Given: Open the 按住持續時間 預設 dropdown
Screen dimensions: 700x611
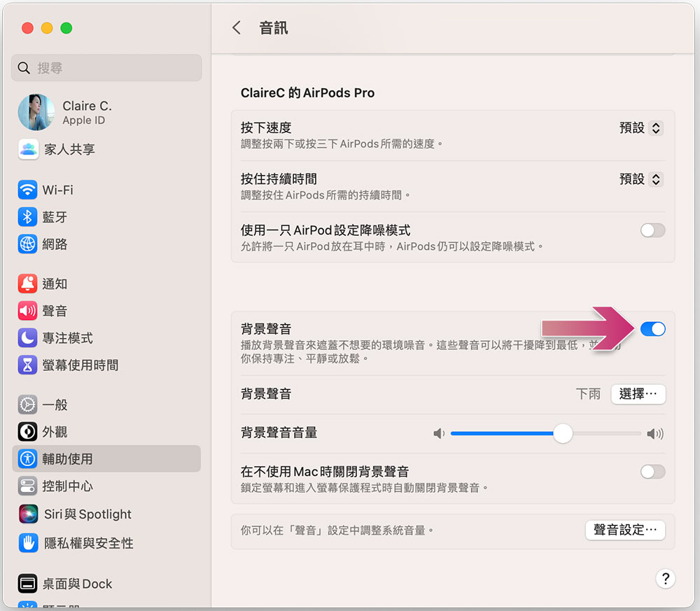Looking at the screenshot, I should click(x=641, y=179).
